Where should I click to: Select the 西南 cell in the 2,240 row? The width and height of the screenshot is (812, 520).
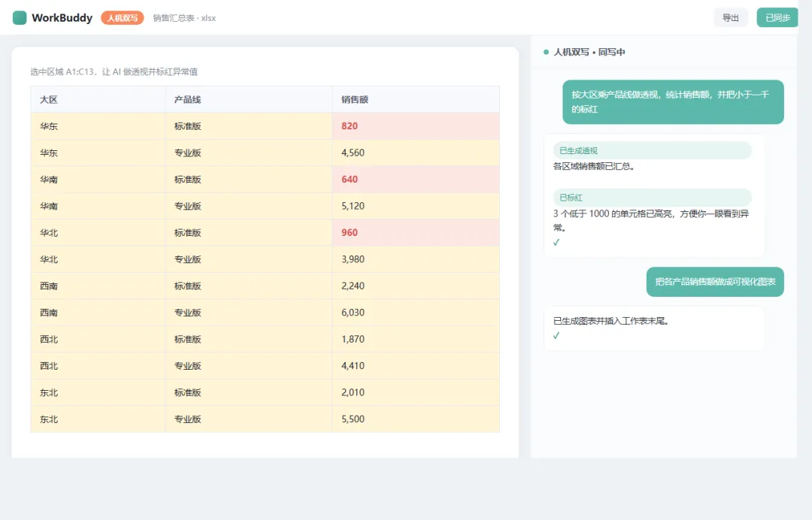[98, 286]
